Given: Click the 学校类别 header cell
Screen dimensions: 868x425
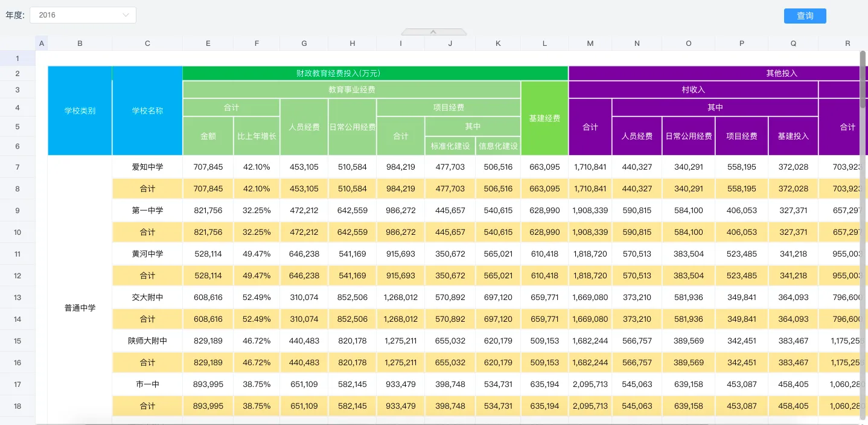Looking at the screenshot, I should 80,111.
